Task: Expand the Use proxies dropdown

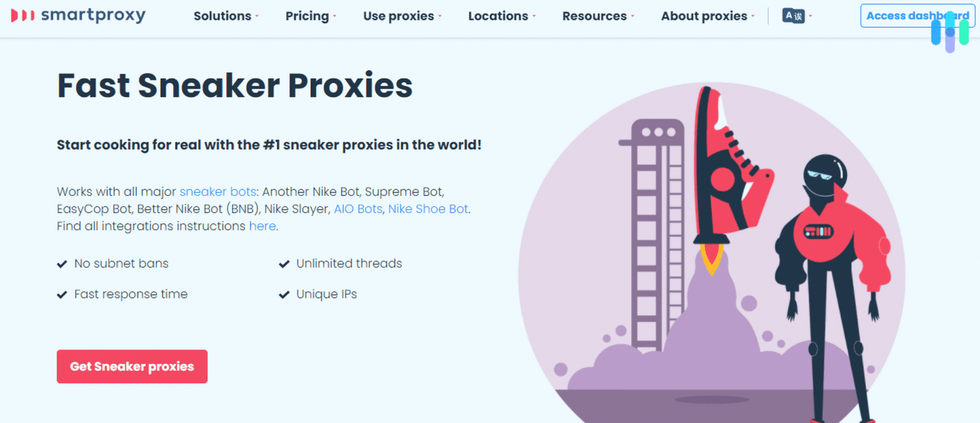Action: pos(398,16)
